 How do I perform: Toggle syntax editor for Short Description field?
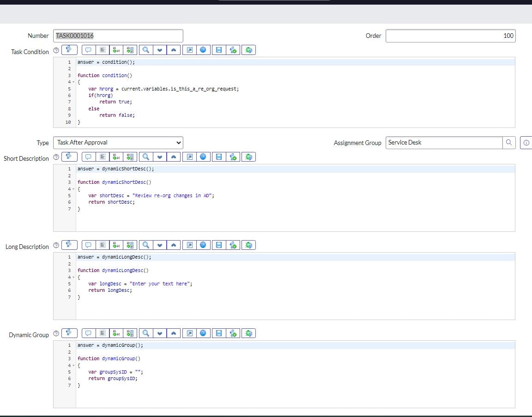69,157
